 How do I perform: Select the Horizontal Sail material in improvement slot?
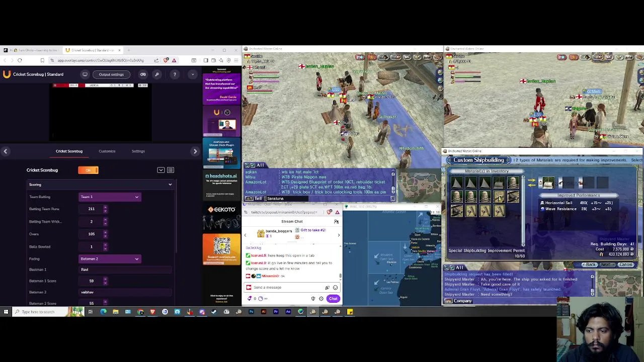pyautogui.click(x=547, y=184)
